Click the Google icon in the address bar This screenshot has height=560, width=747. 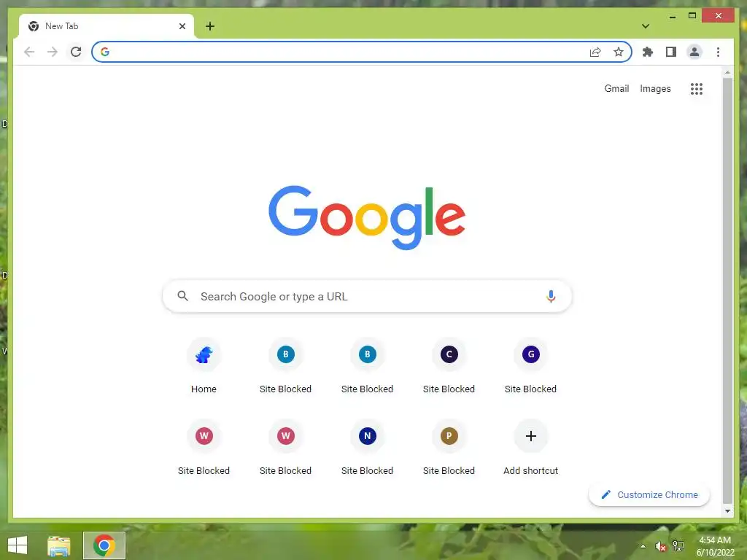(x=105, y=52)
